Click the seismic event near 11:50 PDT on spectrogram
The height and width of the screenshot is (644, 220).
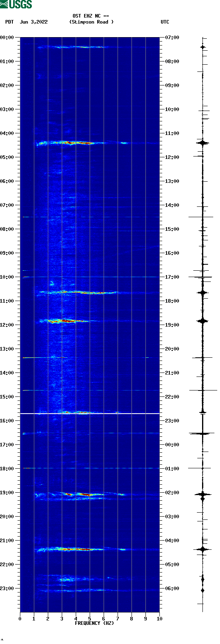pyautogui.click(x=68, y=321)
